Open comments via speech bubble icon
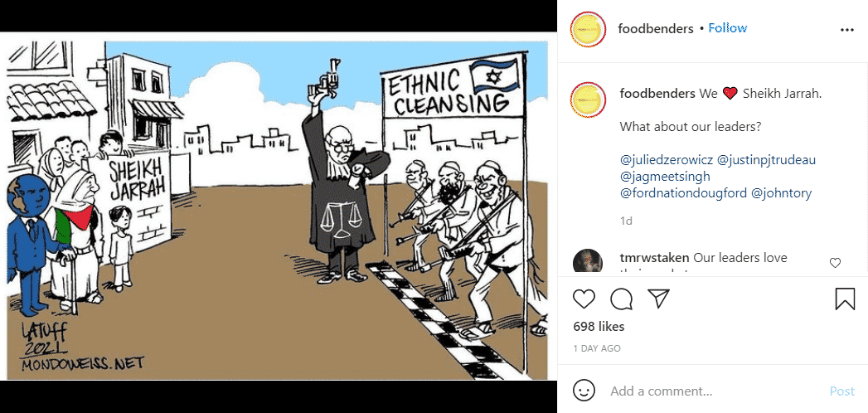This screenshot has height=413, width=868. click(x=621, y=299)
